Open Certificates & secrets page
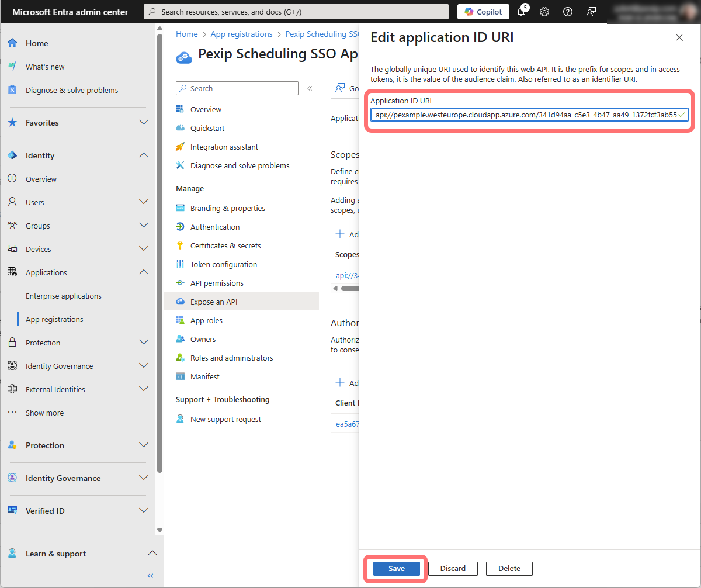The height and width of the screenshot is (588, 701). pos(225,245)
